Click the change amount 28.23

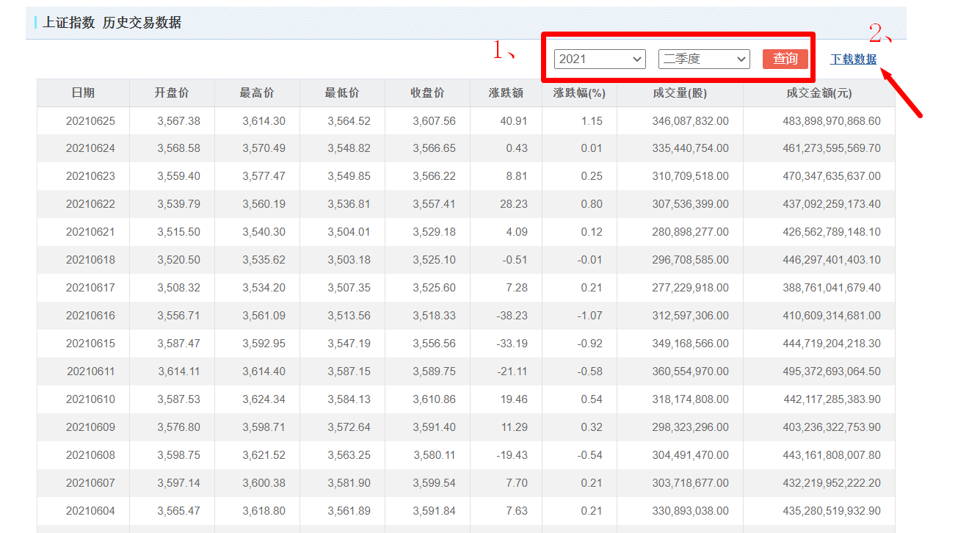click(x=514, y=205)
